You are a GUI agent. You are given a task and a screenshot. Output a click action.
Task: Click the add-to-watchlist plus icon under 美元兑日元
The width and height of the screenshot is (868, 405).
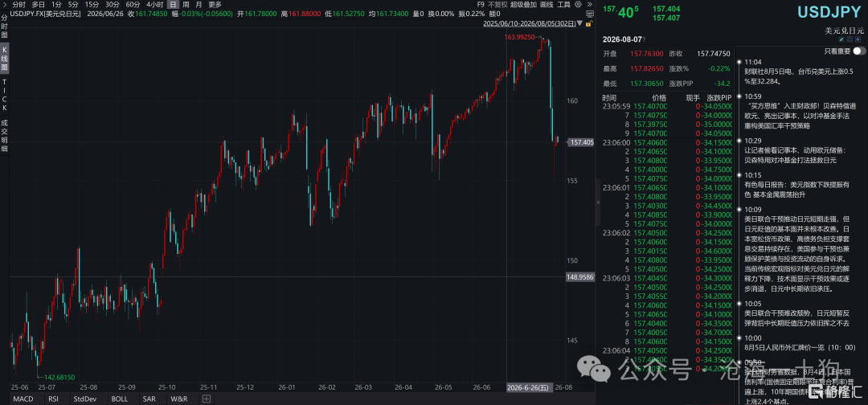coord(858,39)
